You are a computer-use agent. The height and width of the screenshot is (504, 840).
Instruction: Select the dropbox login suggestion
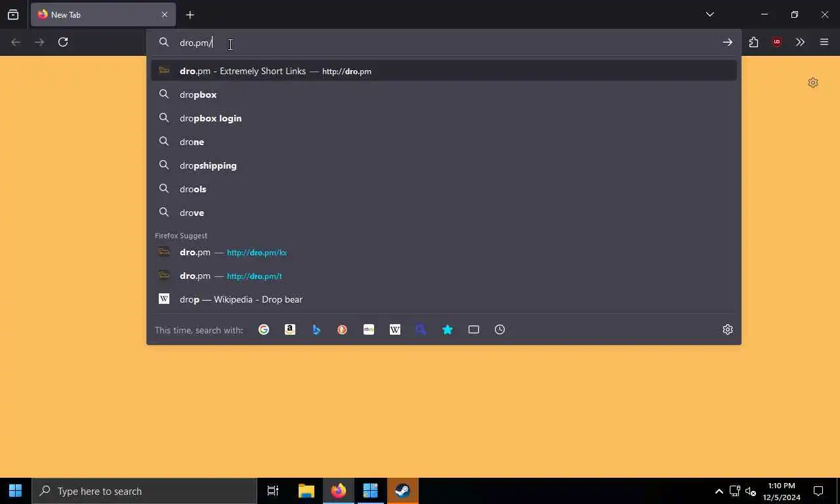click(444, 118)
